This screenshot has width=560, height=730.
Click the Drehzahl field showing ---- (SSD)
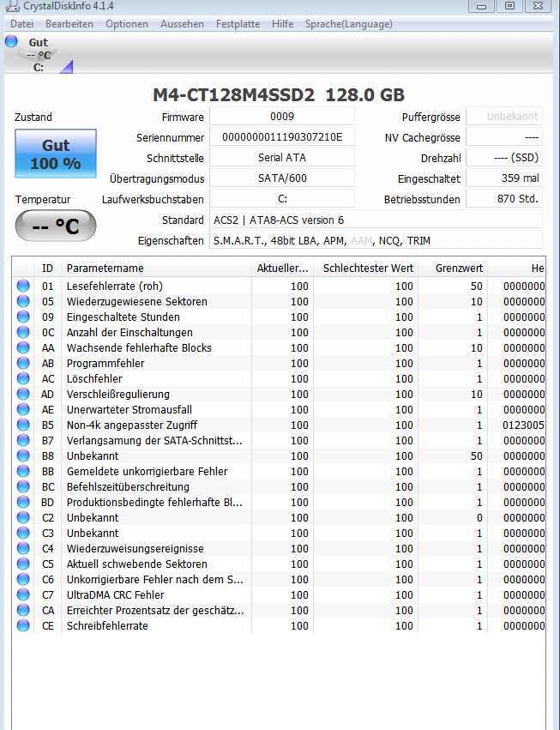tap(504, 157)
